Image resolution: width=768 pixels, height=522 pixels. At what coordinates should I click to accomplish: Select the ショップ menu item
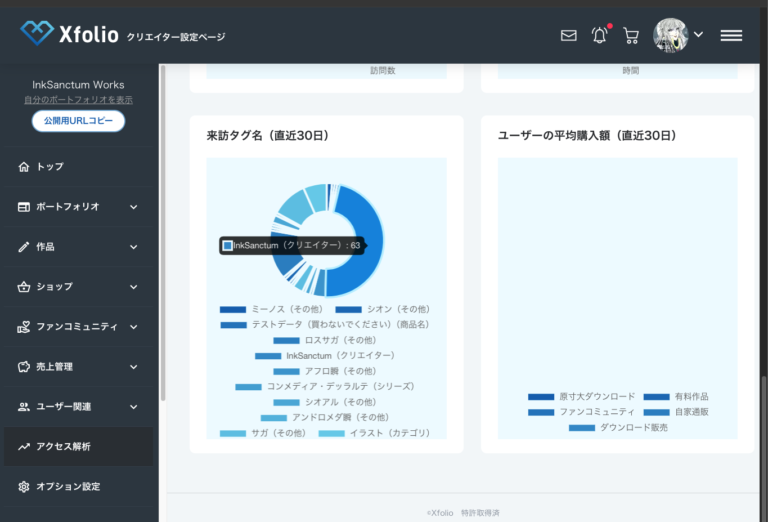[x=54, y=287]
